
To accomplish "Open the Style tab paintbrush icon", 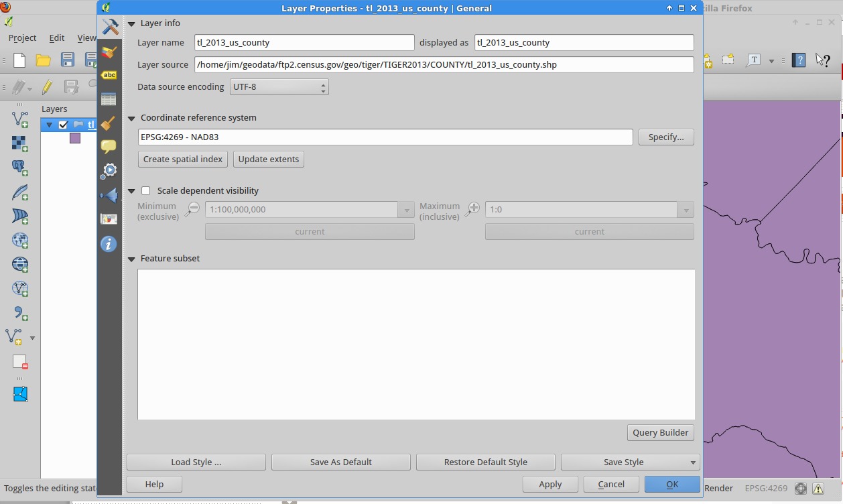I will (x=109, y=52).
